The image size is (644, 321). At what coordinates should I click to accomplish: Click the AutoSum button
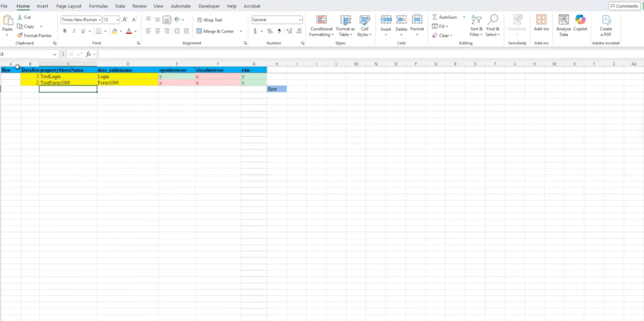(x=445, y=17)
